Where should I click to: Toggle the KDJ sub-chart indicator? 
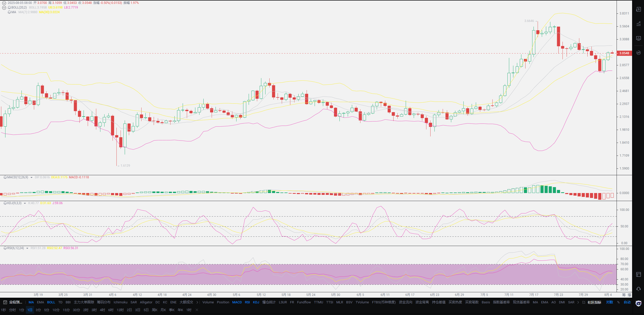(256, 302)
